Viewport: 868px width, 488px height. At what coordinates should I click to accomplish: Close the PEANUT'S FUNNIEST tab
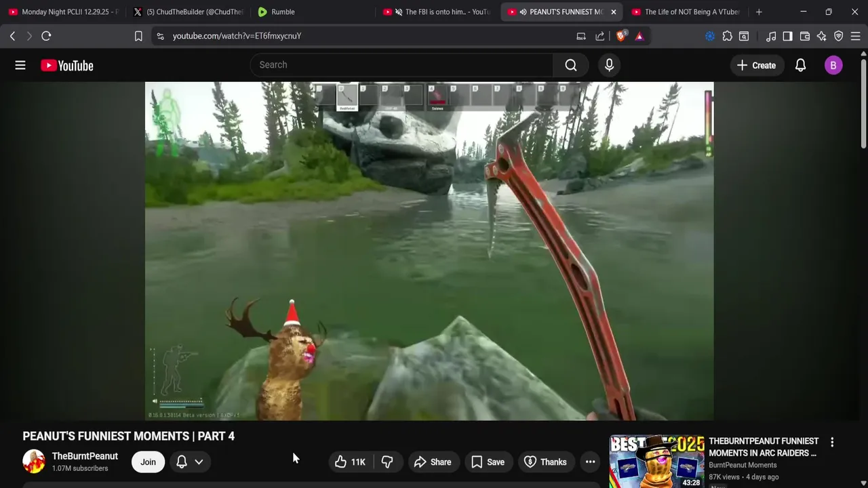coord(613,12)
